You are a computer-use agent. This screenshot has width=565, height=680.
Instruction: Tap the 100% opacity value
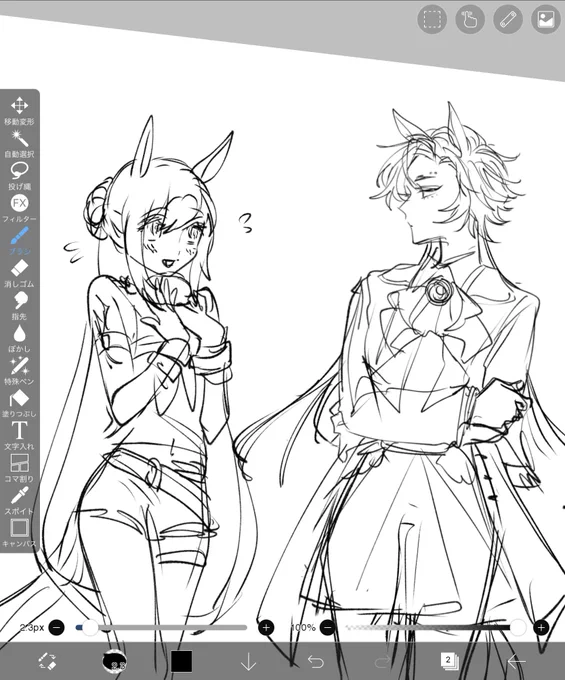point(304,628)
